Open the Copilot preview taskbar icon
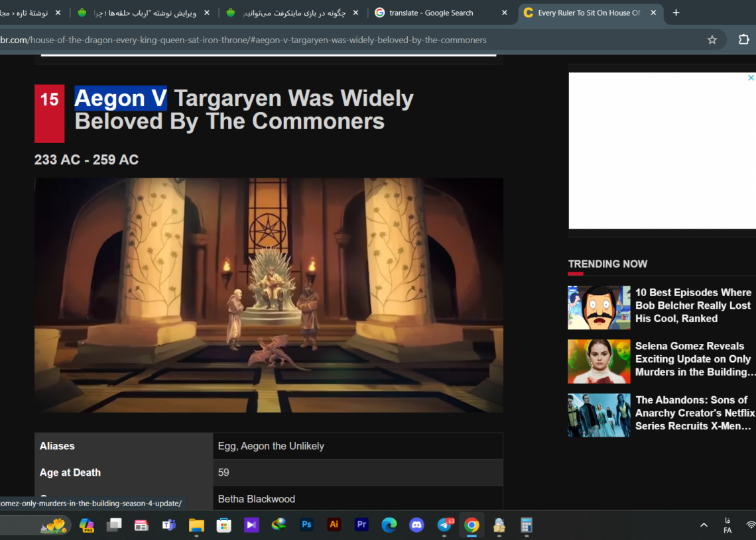 (x=87, y=525)
